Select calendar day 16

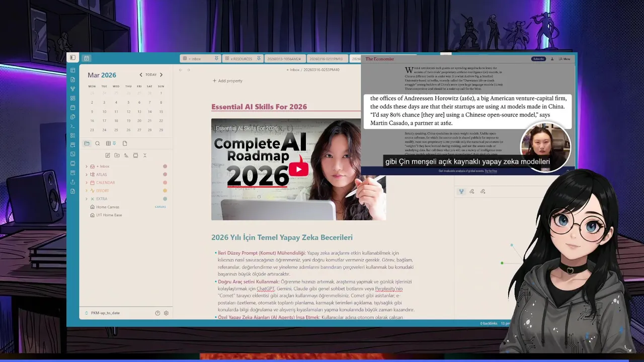point(92,121)
